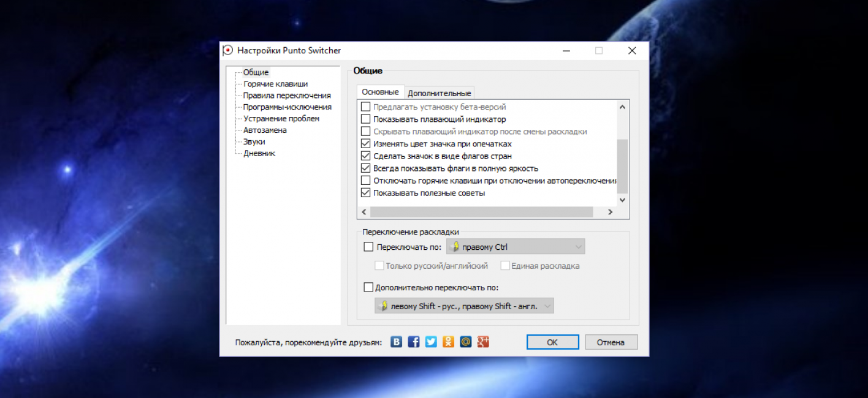Enable 'Отключать горячие клавиши при отключении автопереключения'

(366, 181)
